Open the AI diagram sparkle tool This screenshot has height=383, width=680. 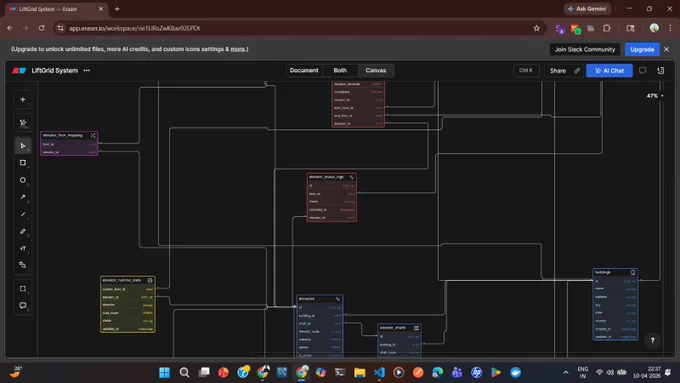click(x=23, y=123)
